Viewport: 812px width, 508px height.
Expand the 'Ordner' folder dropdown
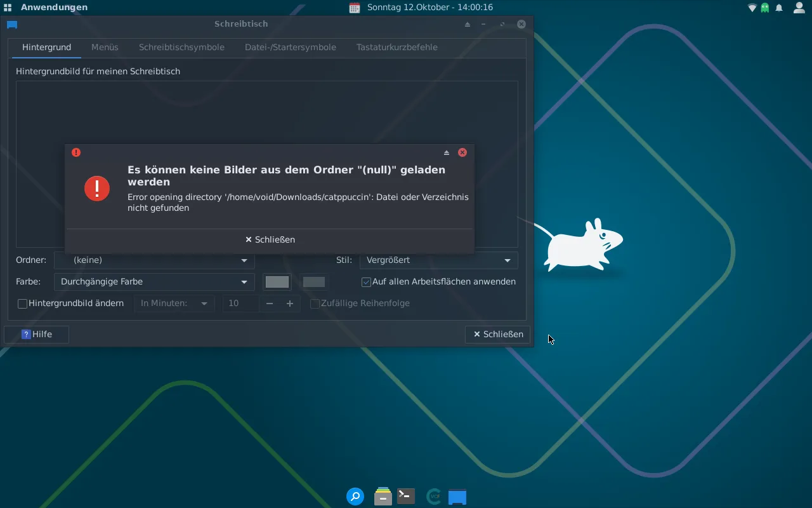click(154, 260)
